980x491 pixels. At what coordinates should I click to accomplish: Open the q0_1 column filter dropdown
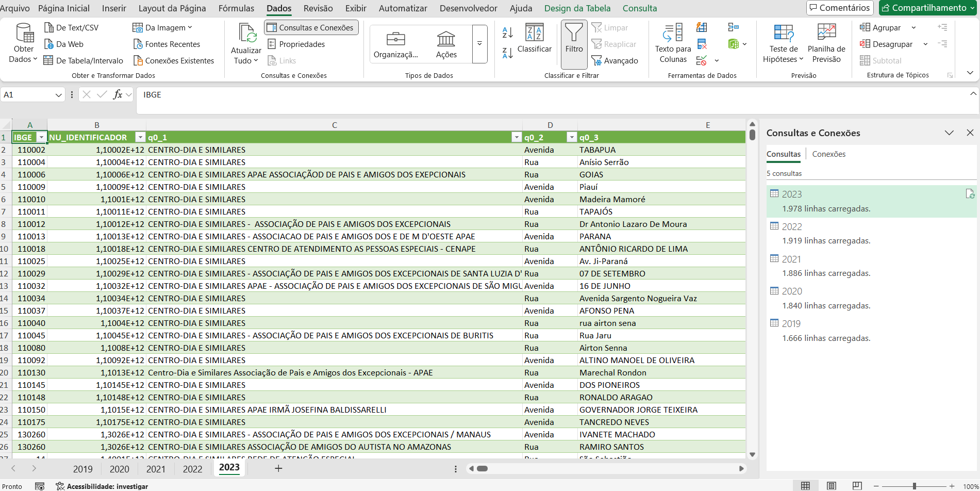(x=517, y=137)
